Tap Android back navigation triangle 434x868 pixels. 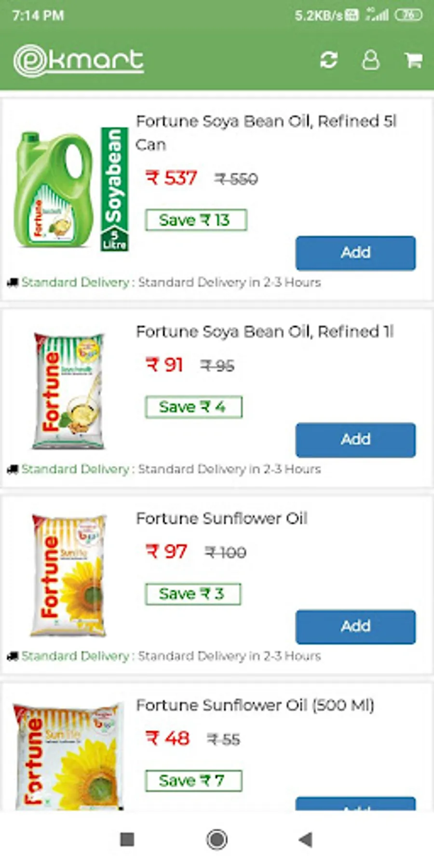(x=305, y=840)
